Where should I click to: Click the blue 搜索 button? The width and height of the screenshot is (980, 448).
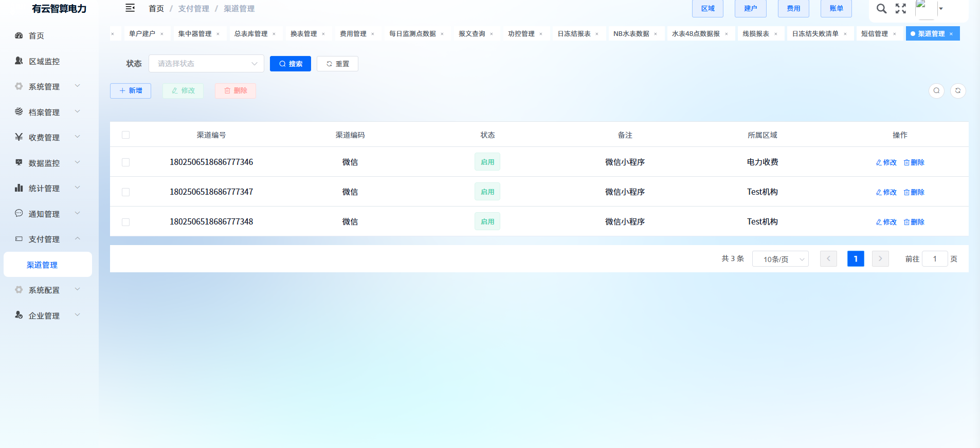pyautogui.click(x=290, y=64)
